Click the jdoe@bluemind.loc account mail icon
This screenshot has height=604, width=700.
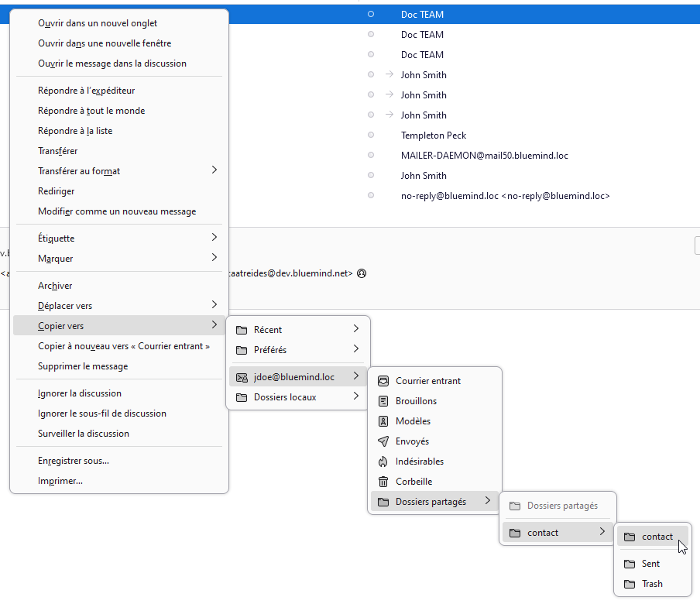241,377
